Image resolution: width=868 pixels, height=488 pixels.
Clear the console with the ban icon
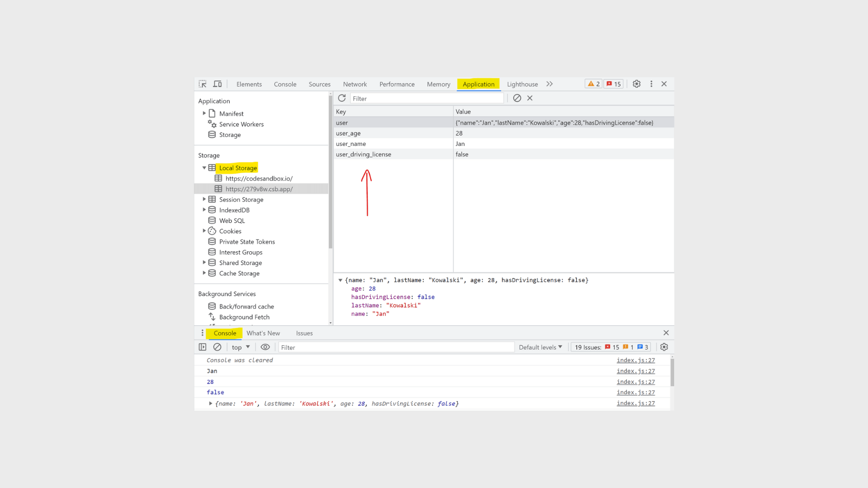[217, 347]
